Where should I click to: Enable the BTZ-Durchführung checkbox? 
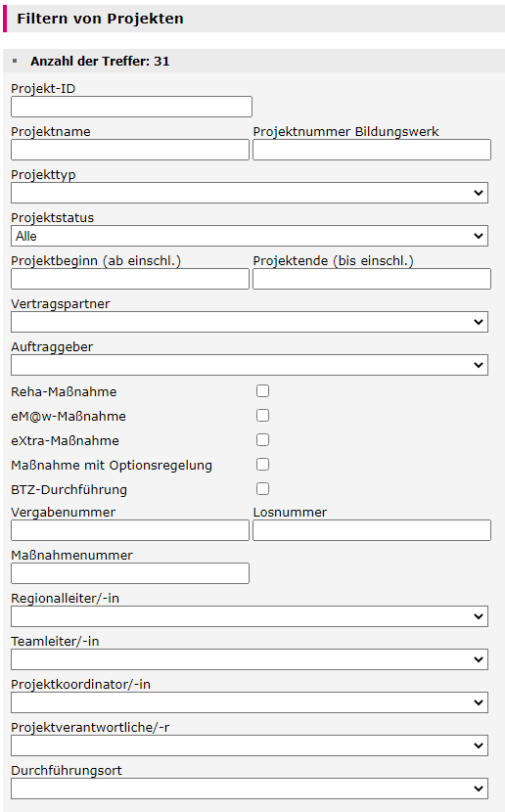point(262,488)
